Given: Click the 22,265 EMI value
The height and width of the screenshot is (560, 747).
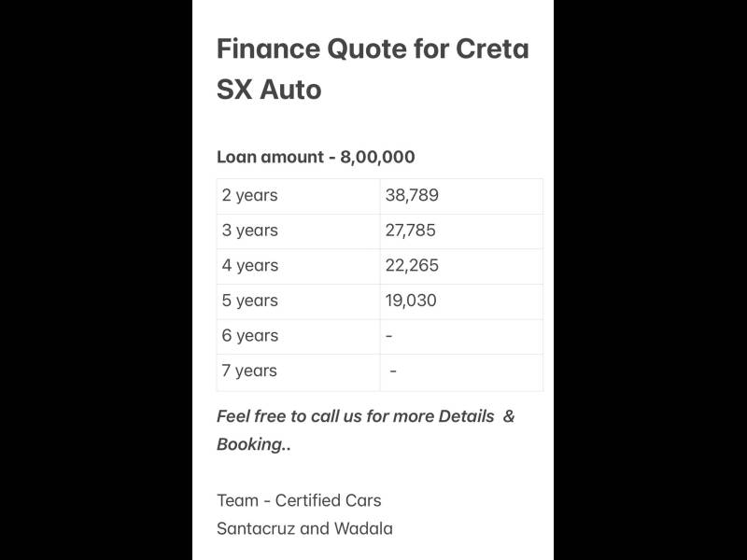Looking at the screenshot, I should [412, 266].
